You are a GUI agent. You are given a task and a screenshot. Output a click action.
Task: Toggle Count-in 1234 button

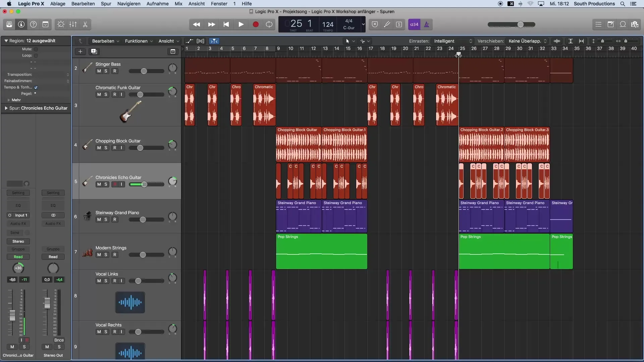[414, 24]
